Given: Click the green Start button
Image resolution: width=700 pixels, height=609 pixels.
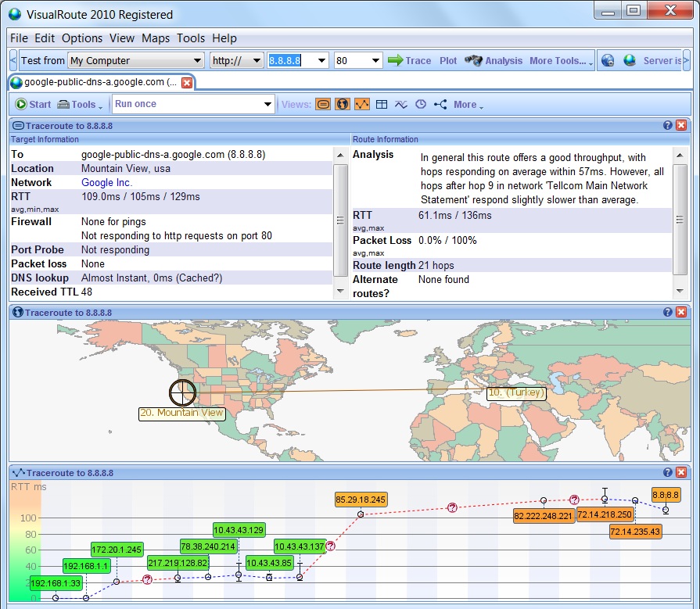Looking at the screenshot, I should coord(33,105).
